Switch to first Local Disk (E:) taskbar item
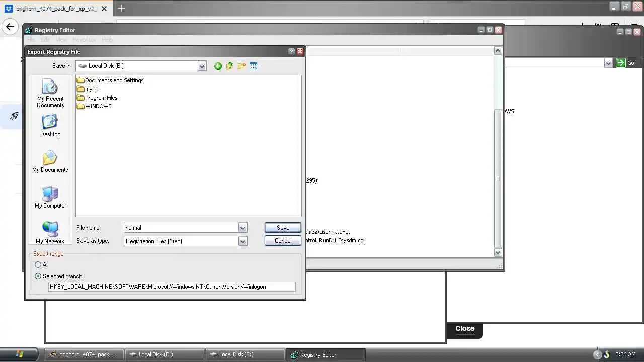644x362 pixels. click(x=165, y=354)
